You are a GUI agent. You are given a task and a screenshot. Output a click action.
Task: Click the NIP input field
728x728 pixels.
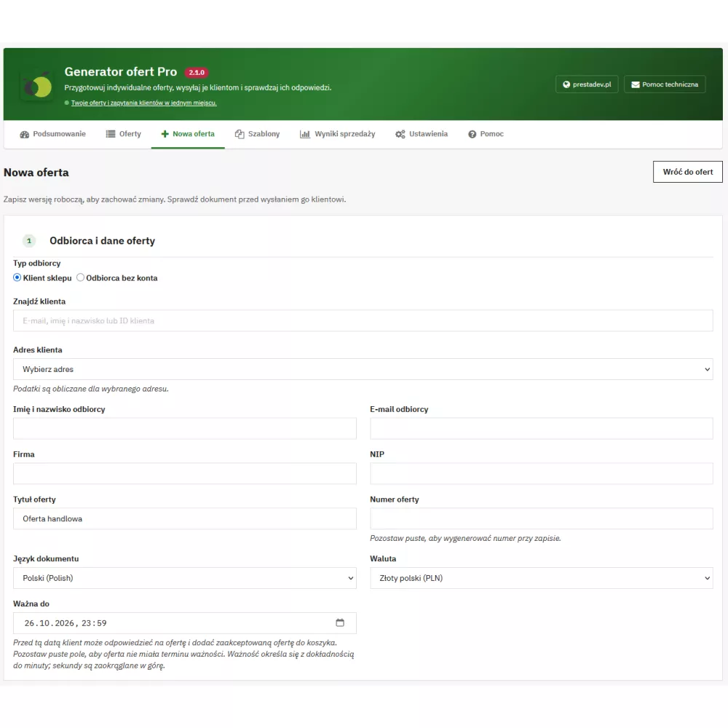[x=541, y=474]
